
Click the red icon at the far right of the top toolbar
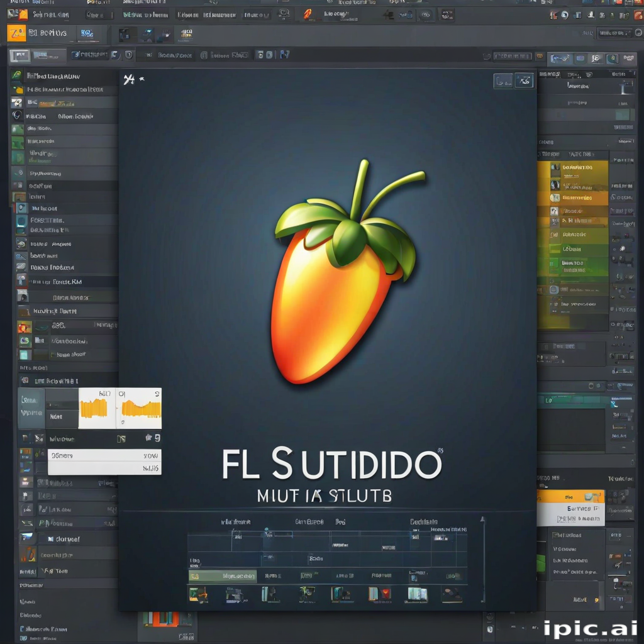click(639, 15)
